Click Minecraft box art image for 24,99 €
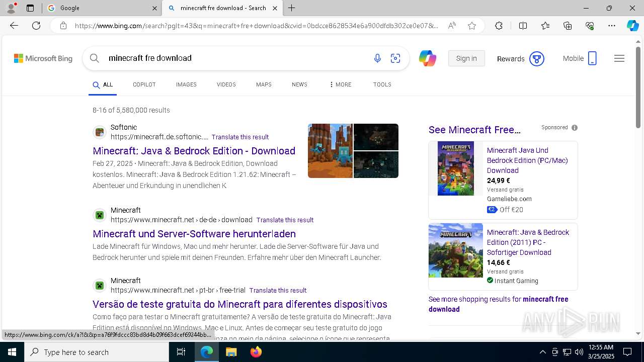This screenshot has height=362, width=644. click(456, 168)
